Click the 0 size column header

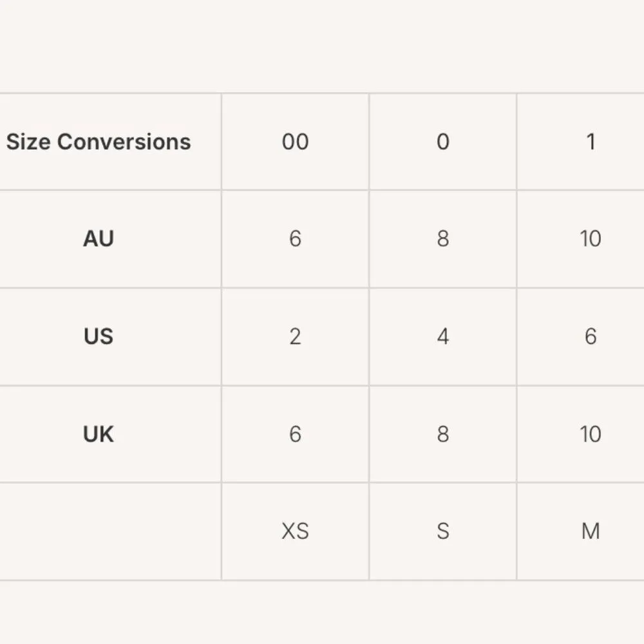click(442, 142)
